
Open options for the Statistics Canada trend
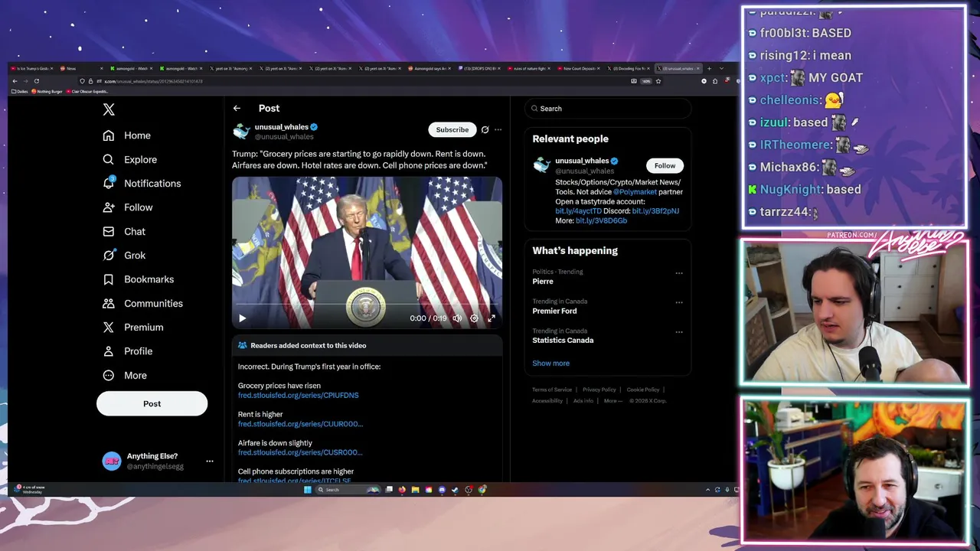[678, 332]
